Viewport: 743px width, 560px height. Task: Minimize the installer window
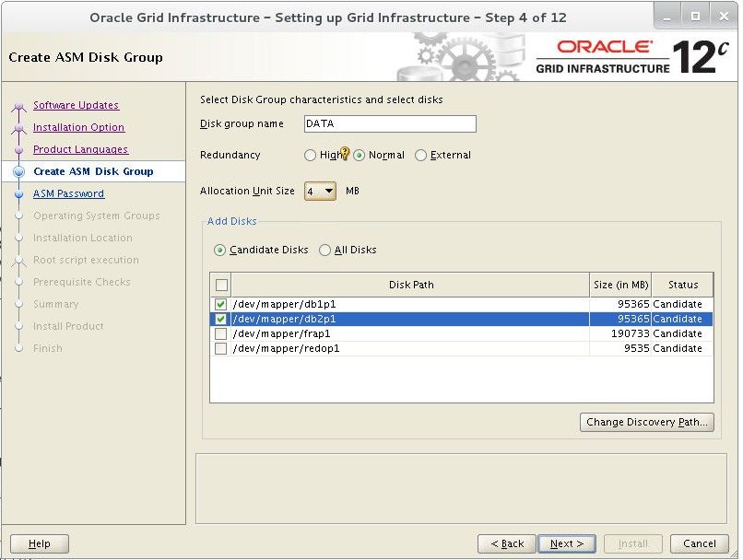tap(667, 17)
